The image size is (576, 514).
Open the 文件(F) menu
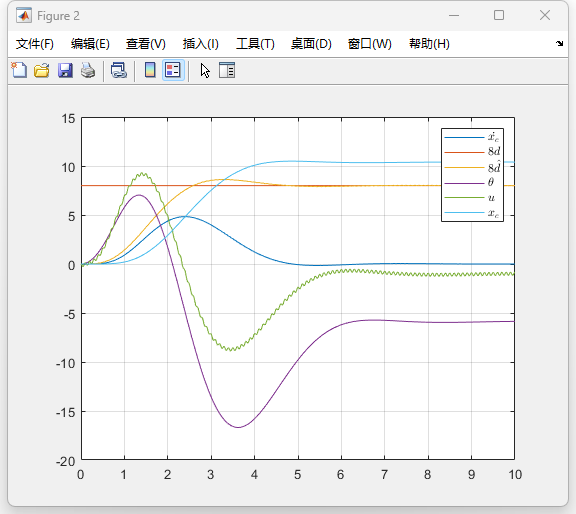[x=35, y=44]
